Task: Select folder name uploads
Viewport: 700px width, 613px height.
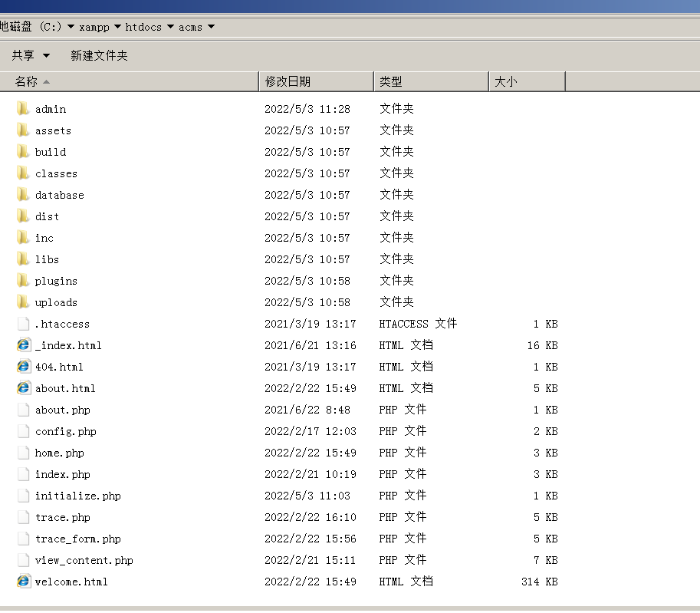Action: 56,302
